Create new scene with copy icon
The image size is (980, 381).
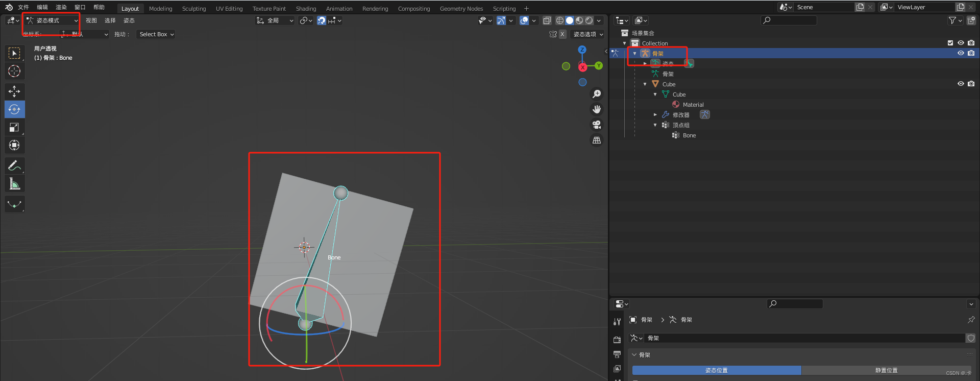point(860,7)
